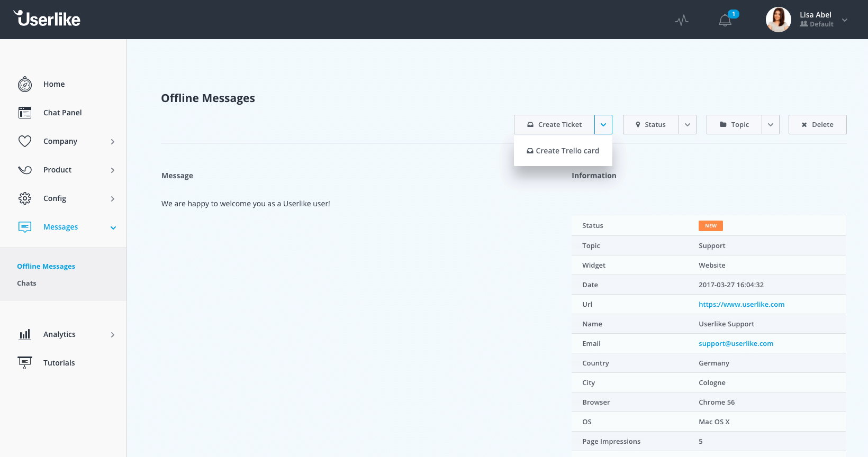Select Messages in the sidebar
Image resolution: width=868 pixels, height=457 pixels.
[x=60, y=227]
